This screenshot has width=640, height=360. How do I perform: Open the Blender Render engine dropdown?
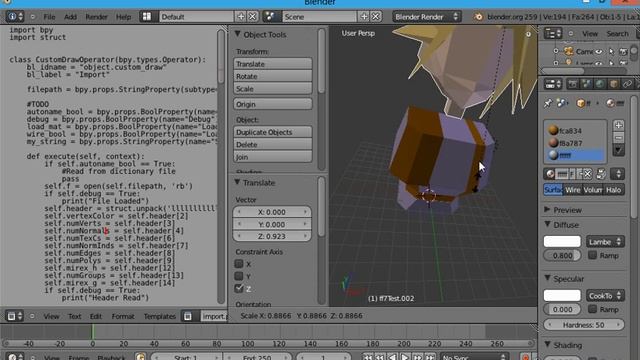427,17
